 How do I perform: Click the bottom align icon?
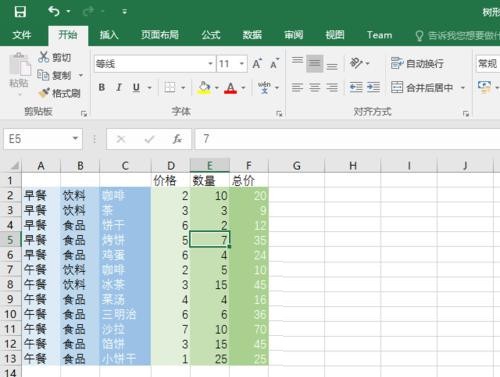click(x=332, y=66)
